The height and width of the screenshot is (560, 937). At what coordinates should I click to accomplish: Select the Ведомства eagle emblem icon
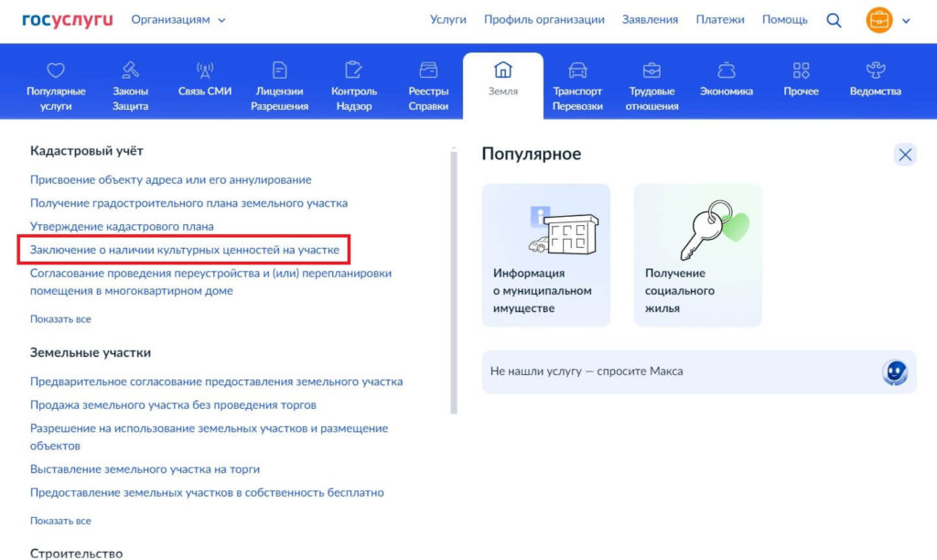(x=876, y=70)
